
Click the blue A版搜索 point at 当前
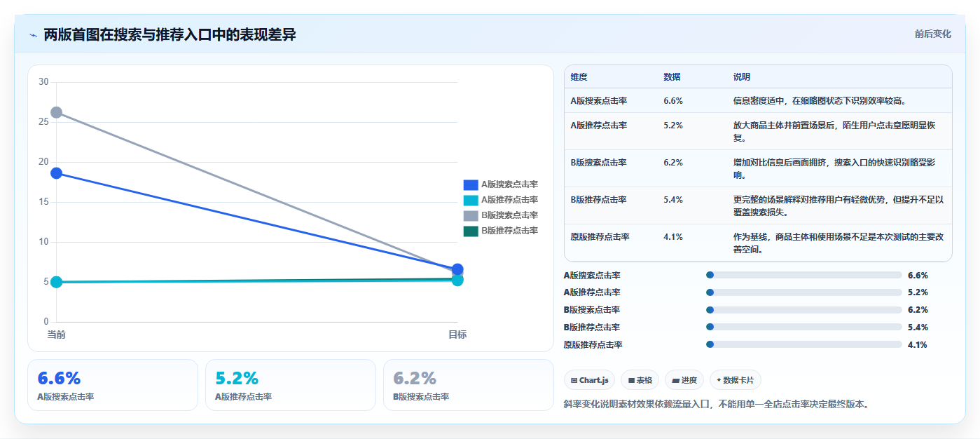(x=57, y=173)
